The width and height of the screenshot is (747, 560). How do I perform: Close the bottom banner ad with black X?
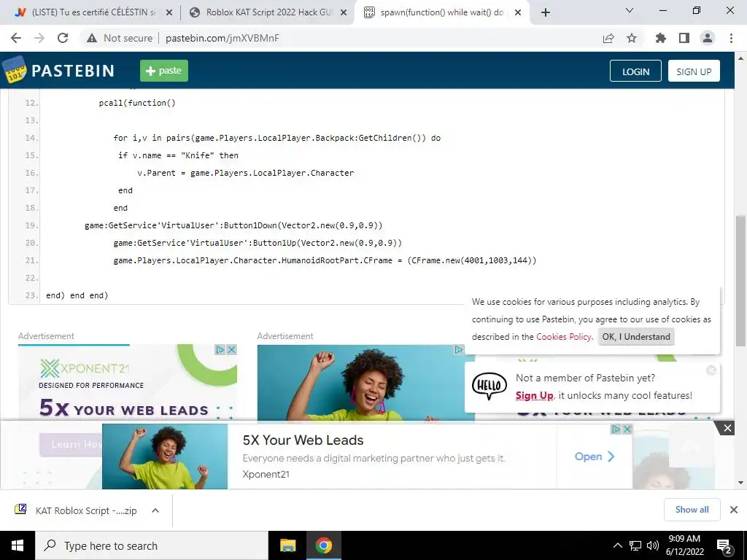click(x=727, y=428)
